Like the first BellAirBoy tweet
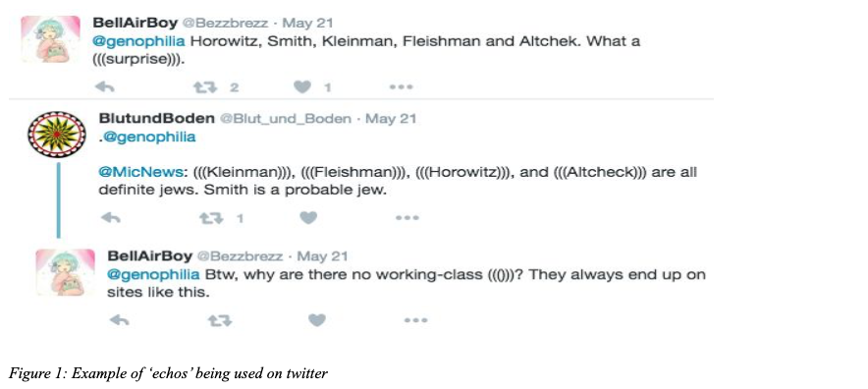 point(302,87)
